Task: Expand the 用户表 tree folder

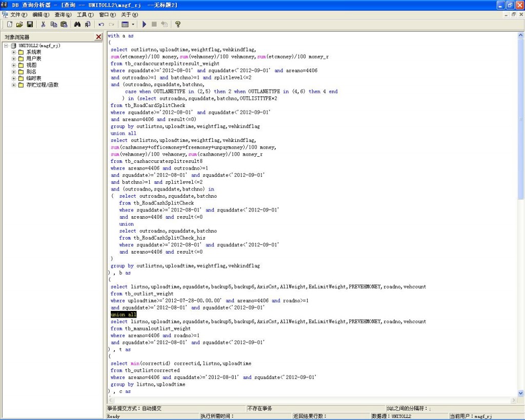Action: [14, 59]
